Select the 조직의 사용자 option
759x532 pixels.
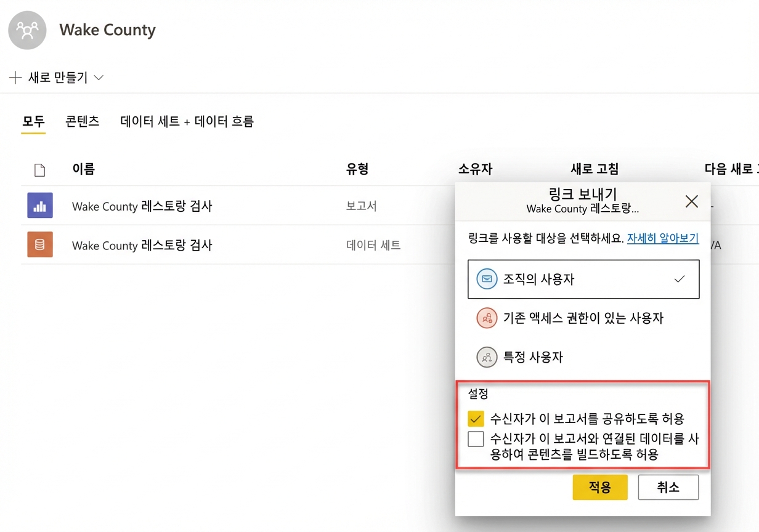coord(583,279)
